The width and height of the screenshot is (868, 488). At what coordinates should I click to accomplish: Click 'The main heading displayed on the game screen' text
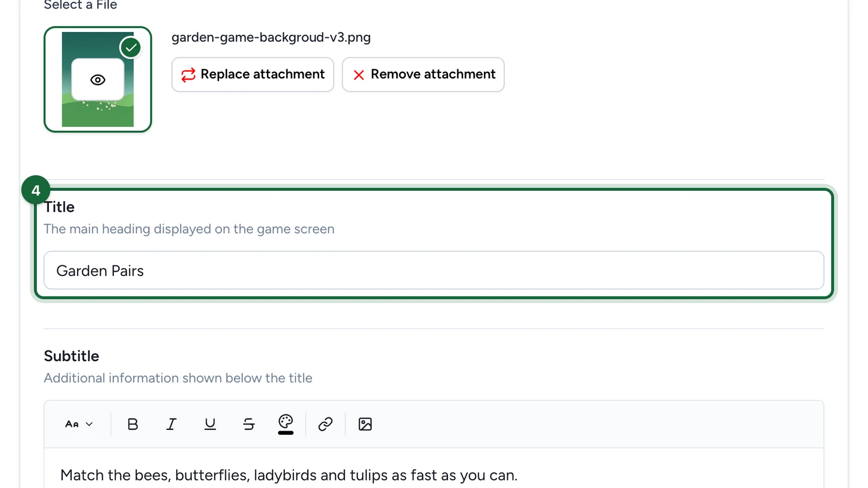coord(189,229)
